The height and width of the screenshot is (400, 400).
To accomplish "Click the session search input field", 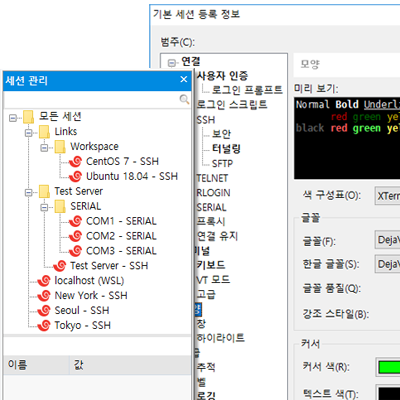I will tap(91, 99).
